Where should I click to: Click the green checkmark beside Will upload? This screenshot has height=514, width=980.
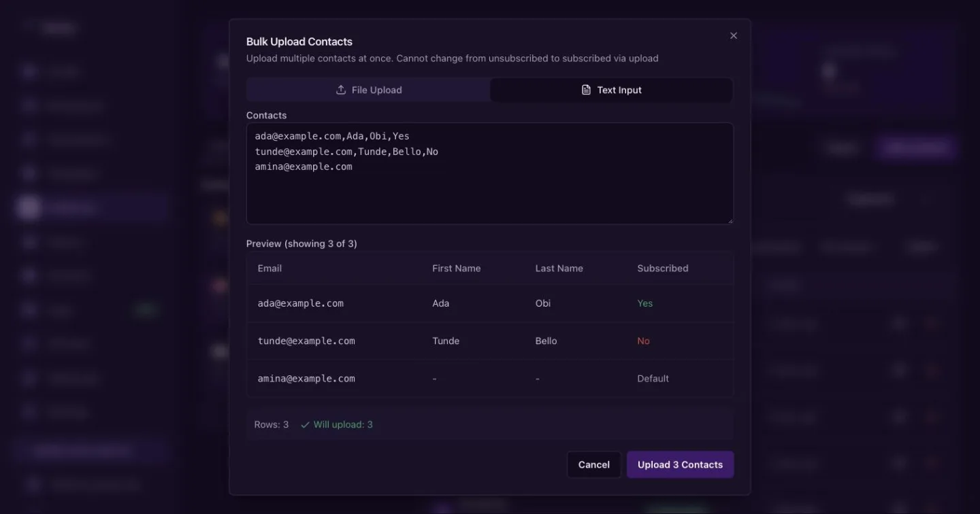point(305,425)
